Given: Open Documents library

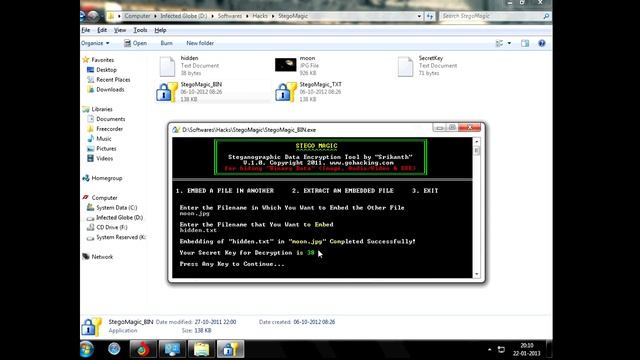Looking at the screenshot, I should point(111,119).
